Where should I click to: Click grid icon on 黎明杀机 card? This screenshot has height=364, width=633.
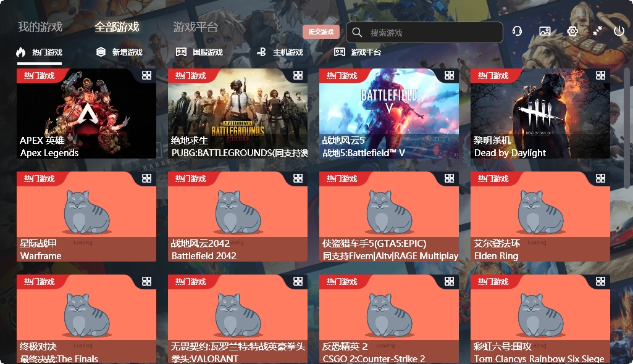tap(600, 75)
